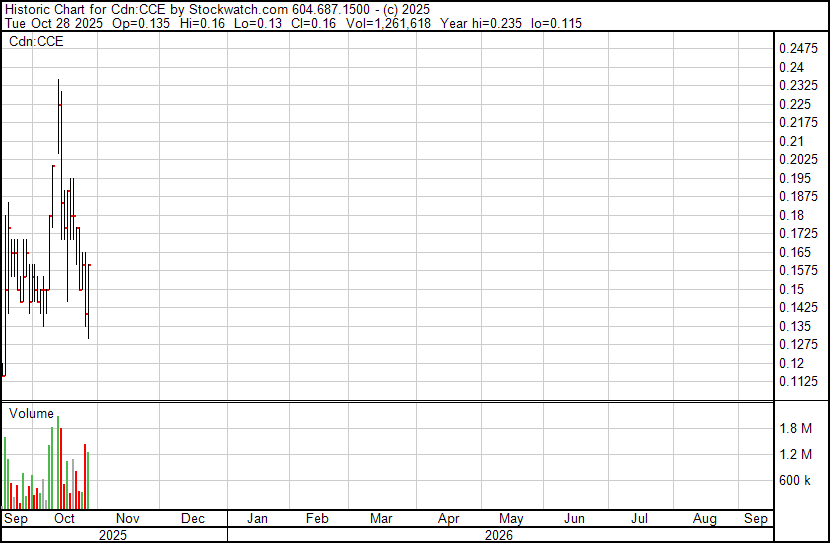Screen dimensions: 830x543
Task: Click the Cdn:CCE symbol label in chart
Action: (36, 41)
